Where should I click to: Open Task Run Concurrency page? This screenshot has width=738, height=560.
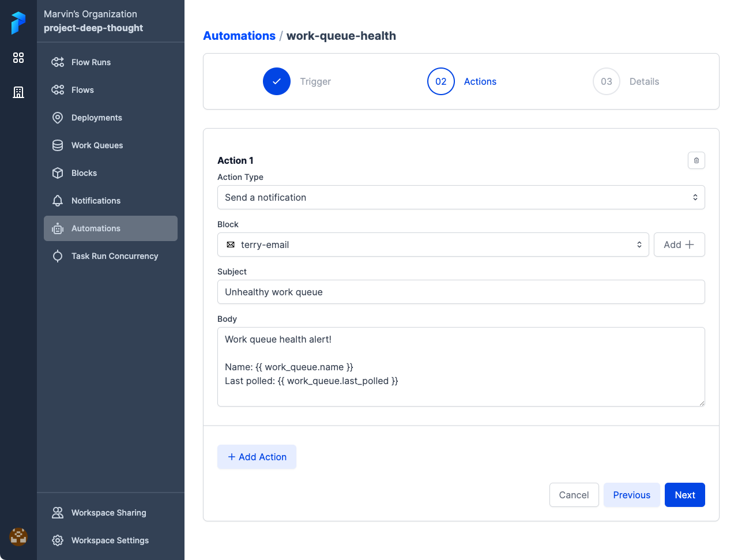111,256
